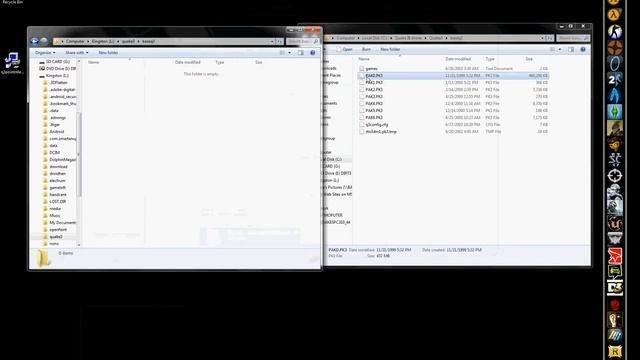The height and width of the screenshot is (360, 640).
Task: Launch Team Fortress icon in side dock
Action: [614, 47]
